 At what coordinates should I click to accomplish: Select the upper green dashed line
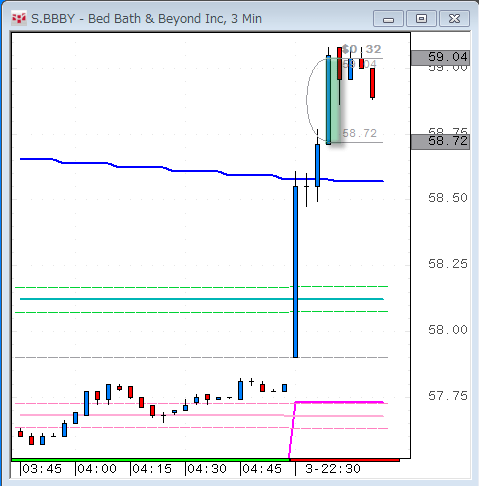point(202,287)
